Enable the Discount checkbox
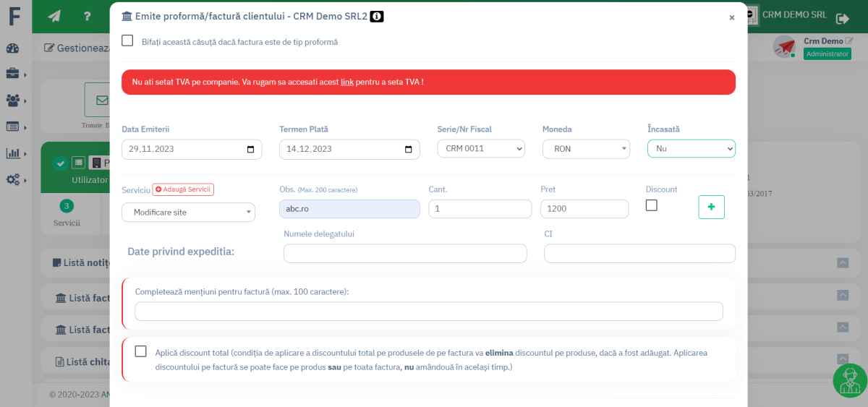 651,205
